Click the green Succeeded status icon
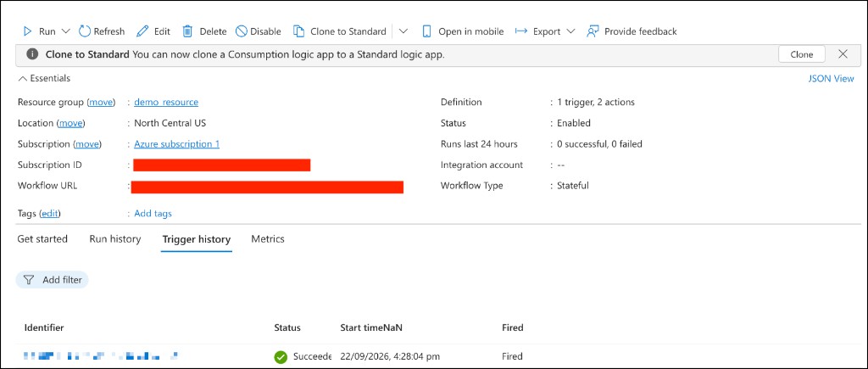868x369 pixels. [x=281, y=357]
